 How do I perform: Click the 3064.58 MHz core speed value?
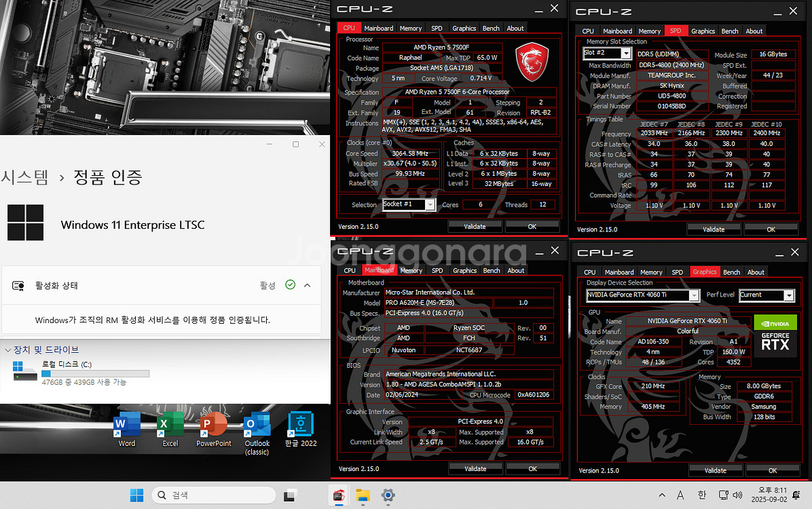[410, 153]
